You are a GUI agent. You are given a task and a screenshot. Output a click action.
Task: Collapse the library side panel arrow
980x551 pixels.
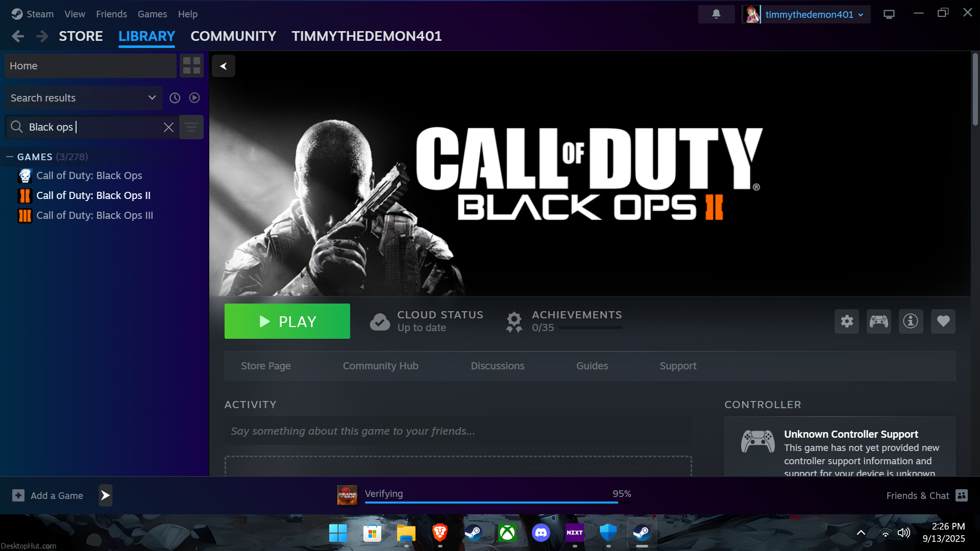tap(224, 66)
